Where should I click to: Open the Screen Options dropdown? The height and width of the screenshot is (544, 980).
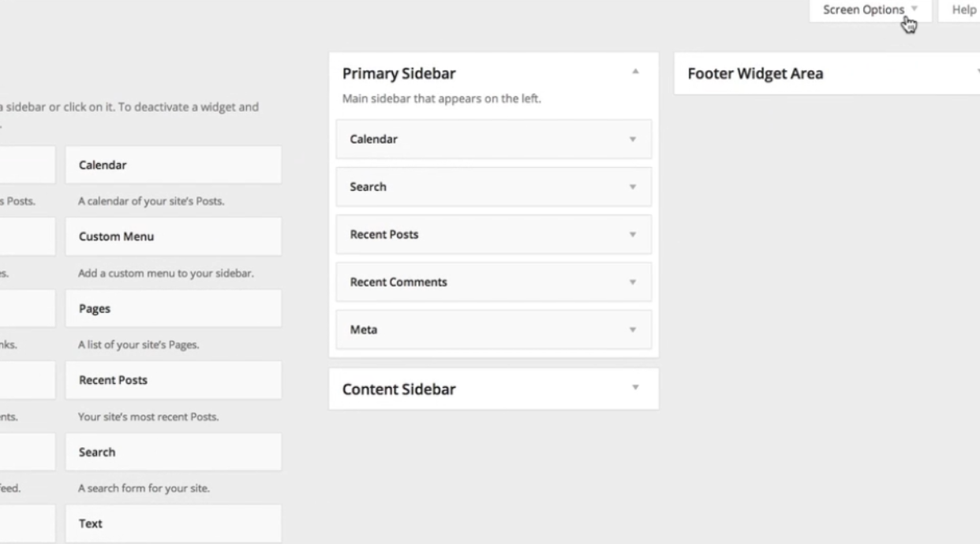tap(870, 10)
